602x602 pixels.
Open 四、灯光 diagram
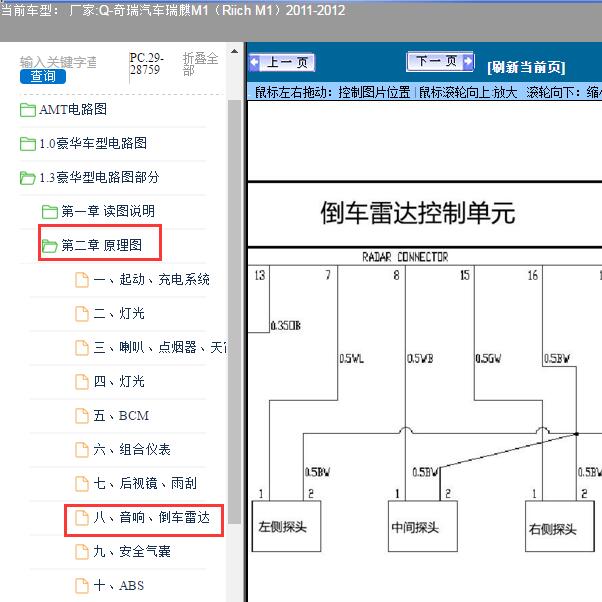[x=119, y=381]
